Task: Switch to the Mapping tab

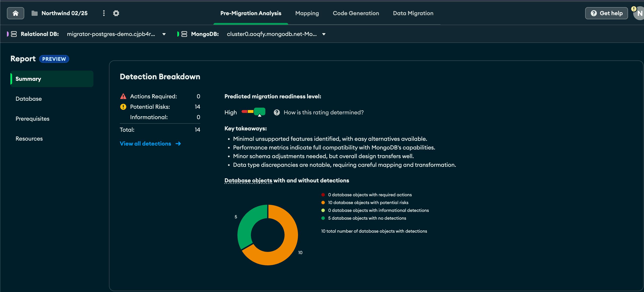Action: coord(307,13)
